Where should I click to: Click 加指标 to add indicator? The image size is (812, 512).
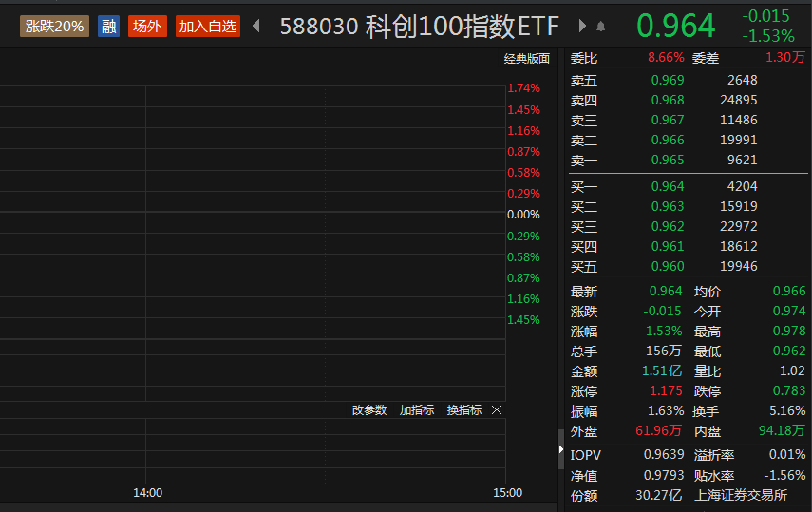417,410
